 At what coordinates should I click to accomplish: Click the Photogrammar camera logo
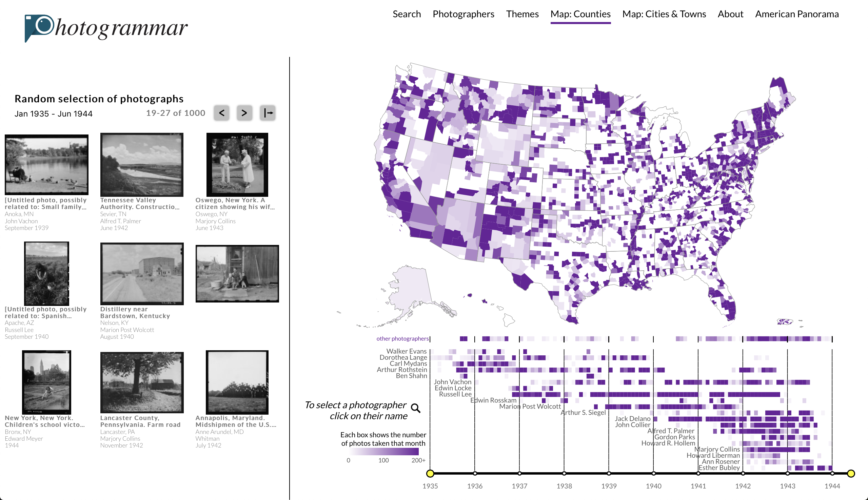pyautogui.click(x=106, y=28)
